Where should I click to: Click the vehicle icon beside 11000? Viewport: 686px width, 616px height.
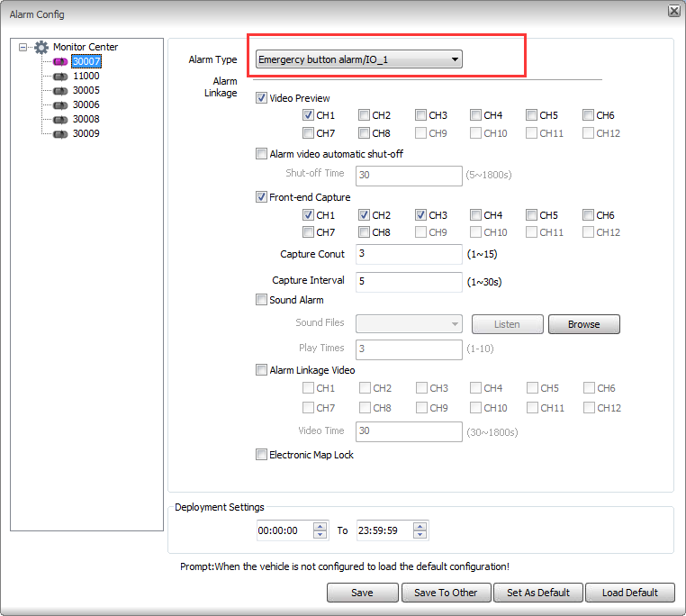coord(60,77)
